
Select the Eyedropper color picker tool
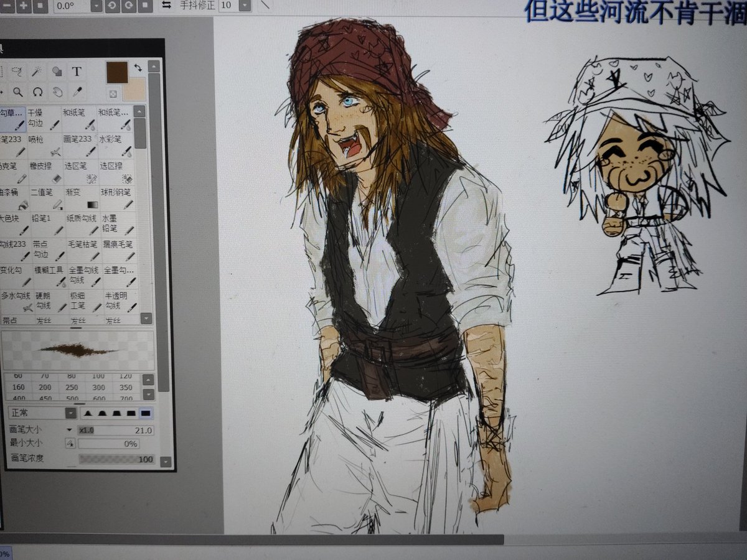[x=77, y=92]
